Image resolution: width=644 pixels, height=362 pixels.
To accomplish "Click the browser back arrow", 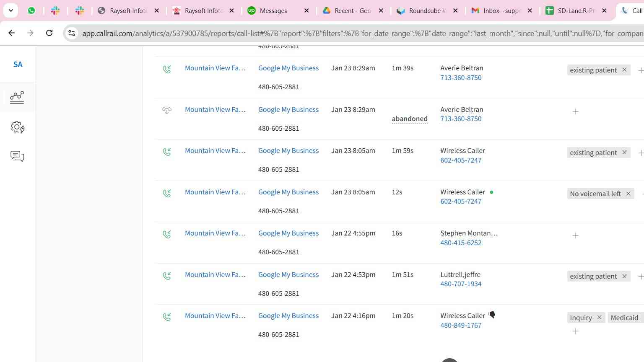I will (x=12, y=33).
